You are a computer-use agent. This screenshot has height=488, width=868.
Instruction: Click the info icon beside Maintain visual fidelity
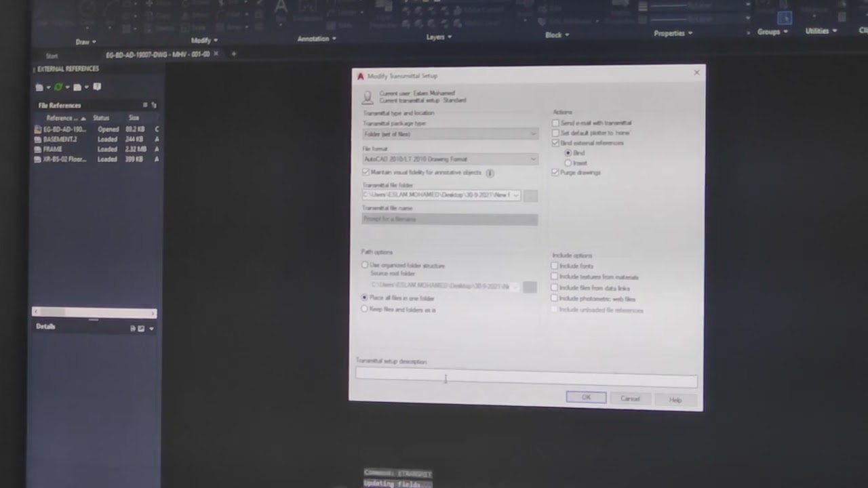[x=490, y=173]
